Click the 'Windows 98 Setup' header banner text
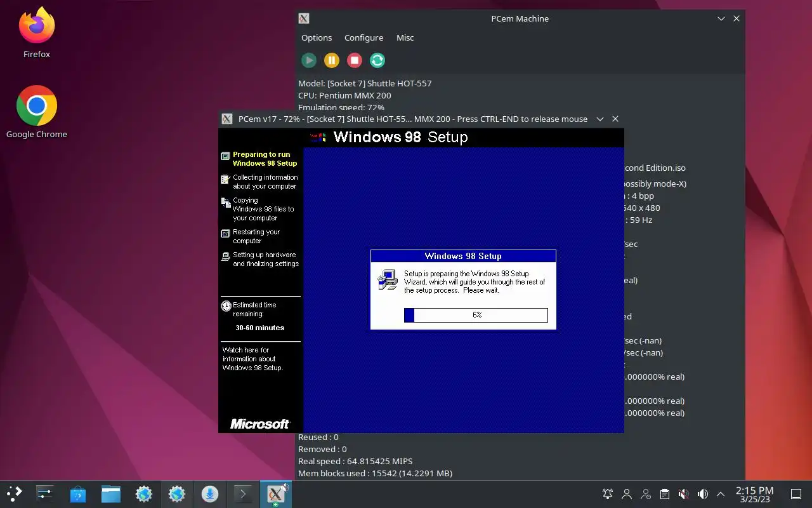Image resolution: width=812 pixels, height=508 pixels. [x=400, y=137]
